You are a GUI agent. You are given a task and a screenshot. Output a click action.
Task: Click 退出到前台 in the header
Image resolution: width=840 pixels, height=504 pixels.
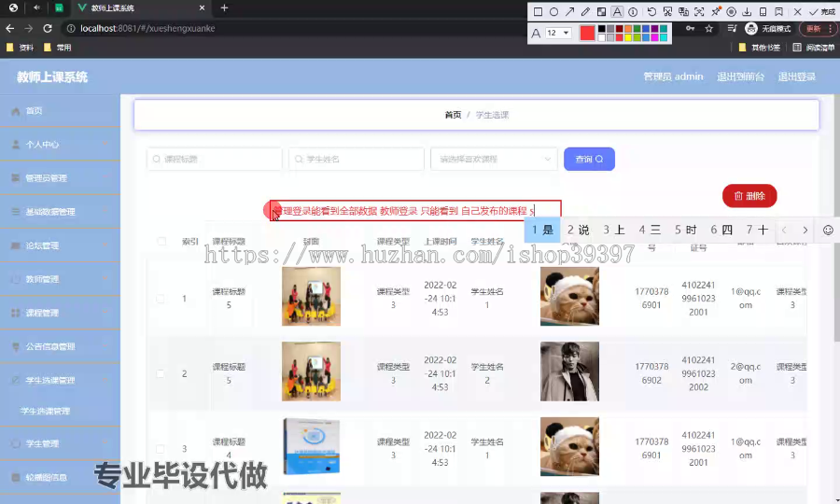point(740,77)
